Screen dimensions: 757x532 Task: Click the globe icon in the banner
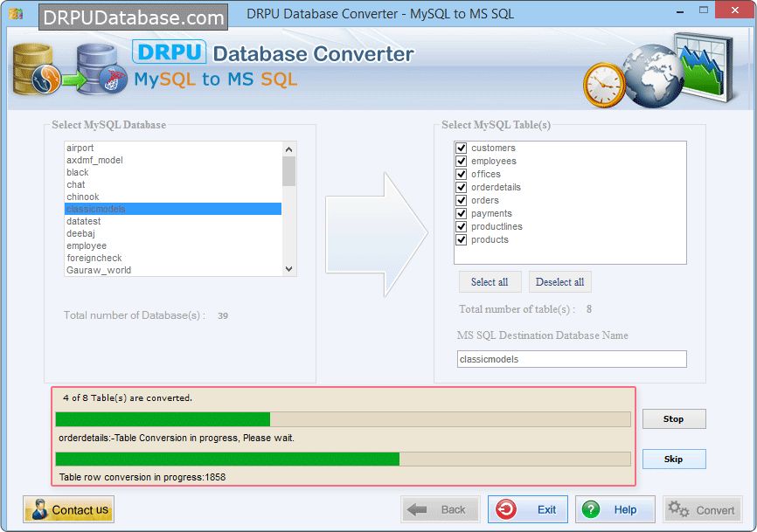[x=652, y=76]
